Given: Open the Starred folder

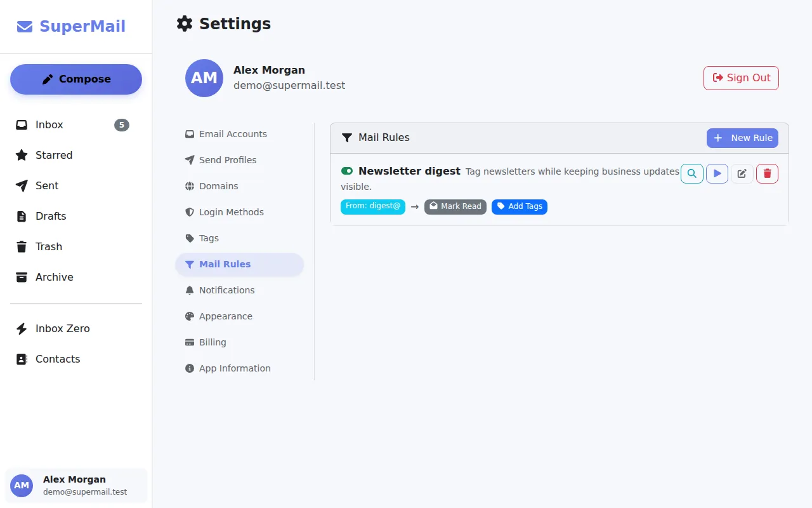Looking at the screenshot, I should 76,156.
